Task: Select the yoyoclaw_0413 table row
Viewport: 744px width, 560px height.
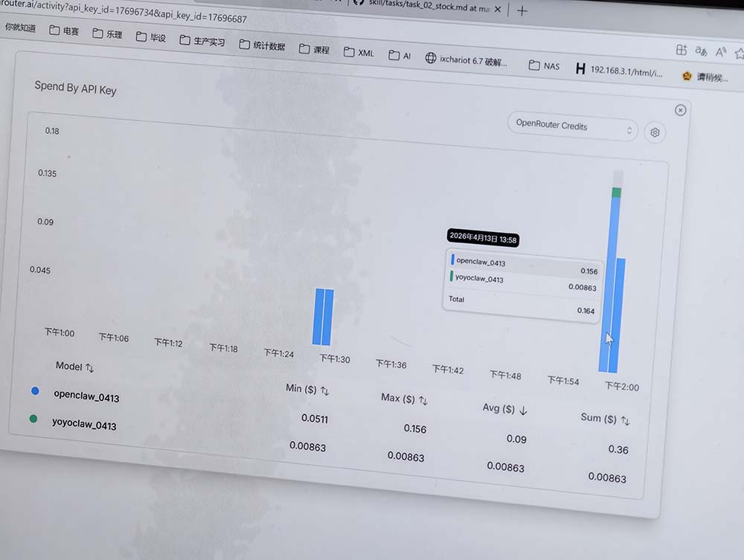Action: (84, 425)
